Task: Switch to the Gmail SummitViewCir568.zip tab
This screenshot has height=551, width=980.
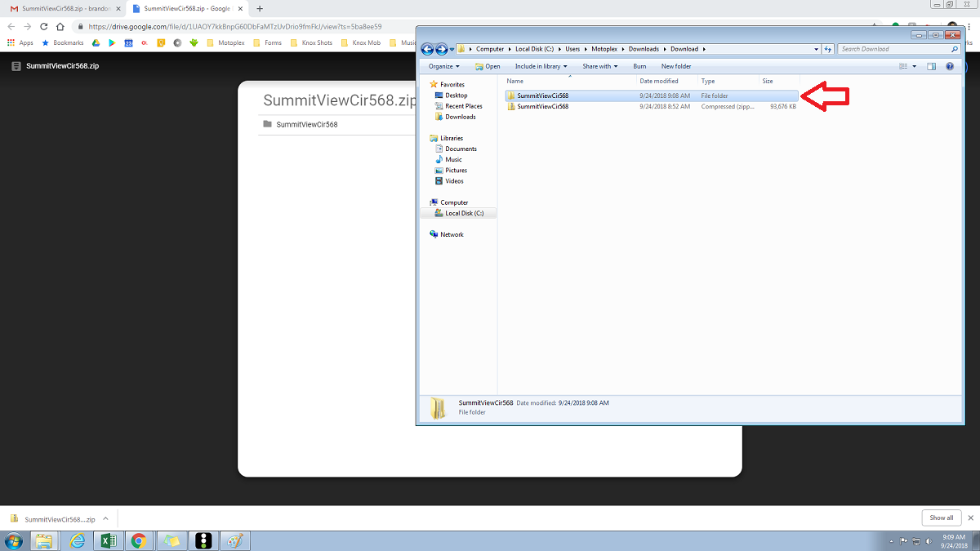Action: point(62,8)
